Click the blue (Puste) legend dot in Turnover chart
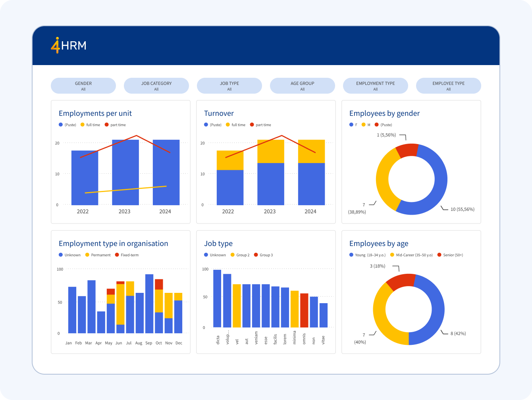 pos(206,125)
